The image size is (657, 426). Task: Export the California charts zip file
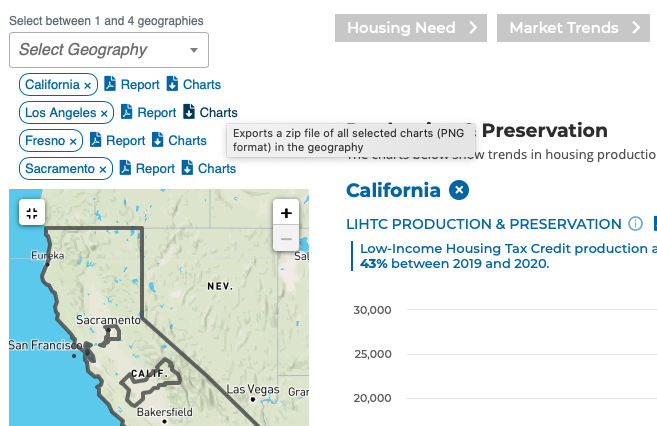[x=172, y=85]
